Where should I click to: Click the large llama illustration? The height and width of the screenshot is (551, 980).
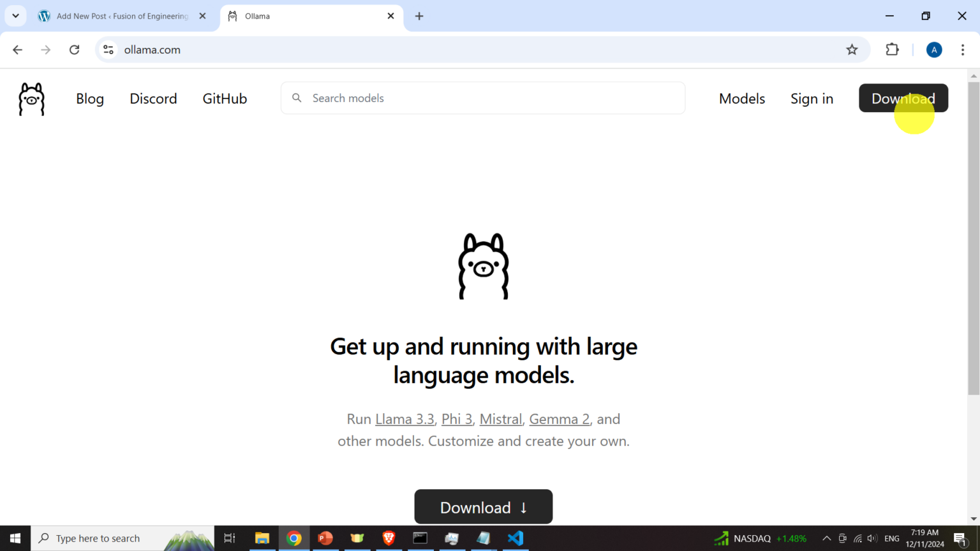(x=484, y=266)
